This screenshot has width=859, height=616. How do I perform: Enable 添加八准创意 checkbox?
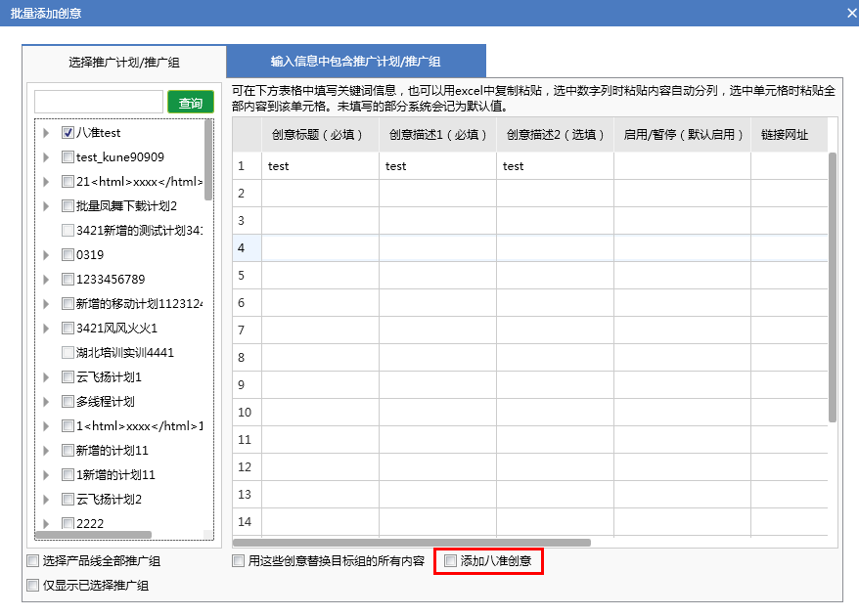450,561
